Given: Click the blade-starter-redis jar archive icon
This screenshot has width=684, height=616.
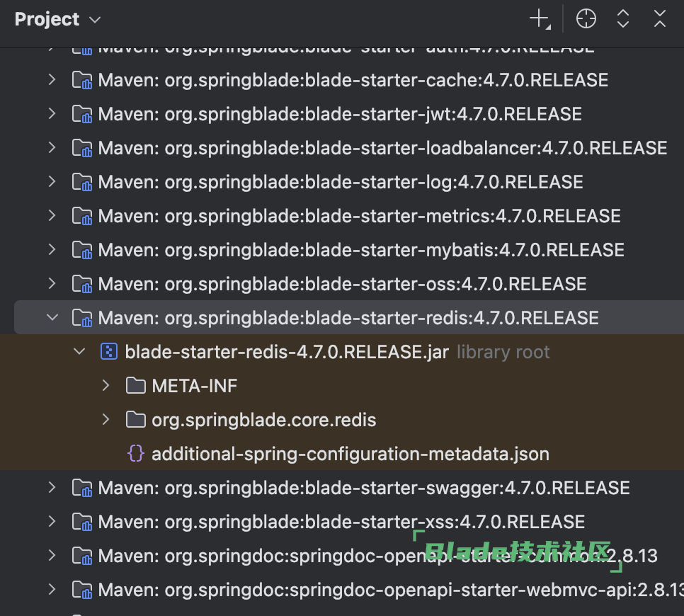Looking at the screenshot, I should pos(108,352).
